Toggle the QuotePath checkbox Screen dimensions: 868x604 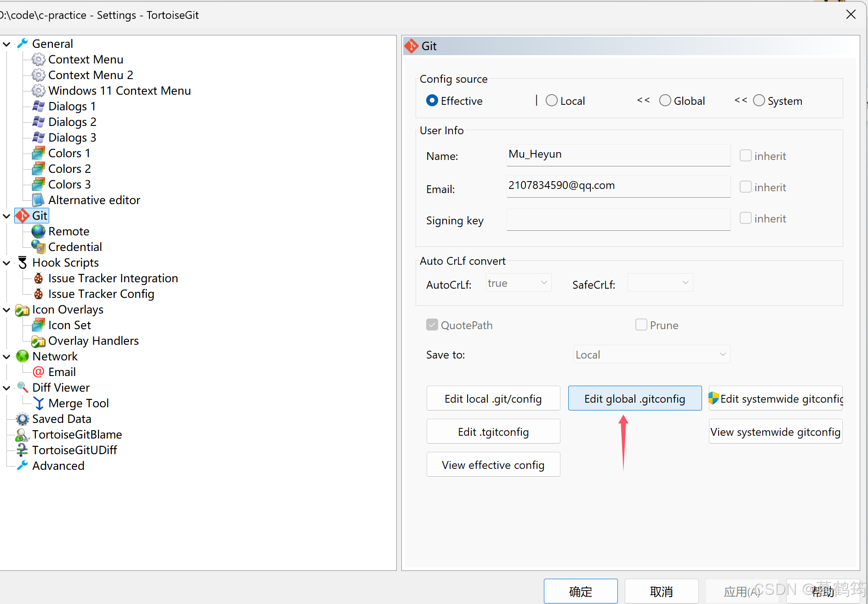click(432, 325)
